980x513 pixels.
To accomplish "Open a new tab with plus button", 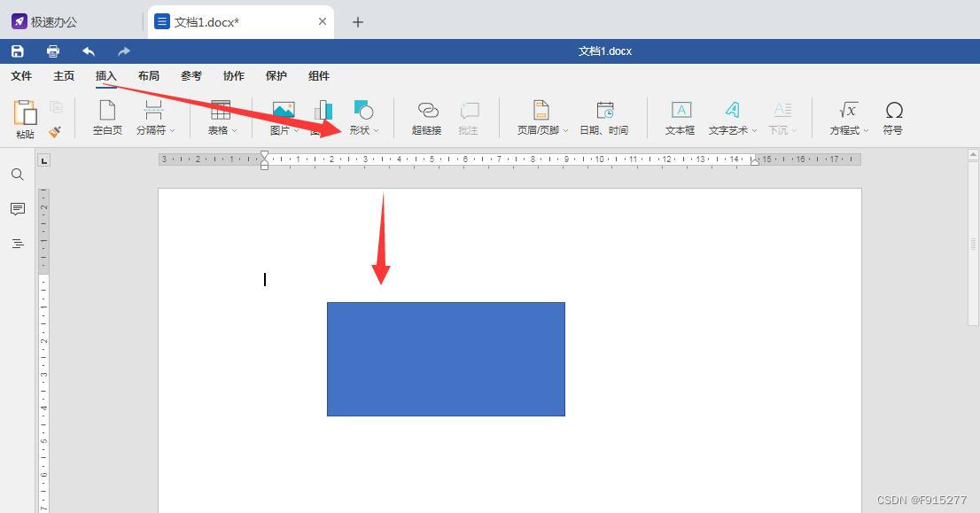I will click(357, 22).
